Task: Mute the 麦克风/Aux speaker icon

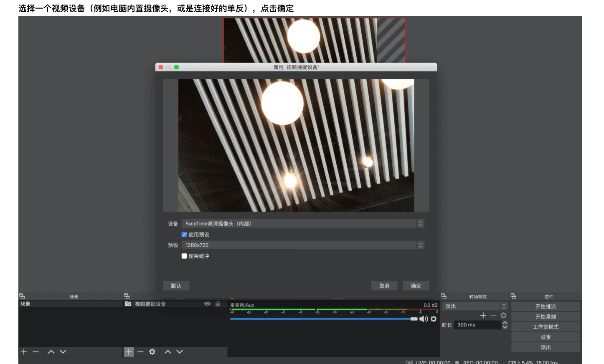Action: coord(424,319)
